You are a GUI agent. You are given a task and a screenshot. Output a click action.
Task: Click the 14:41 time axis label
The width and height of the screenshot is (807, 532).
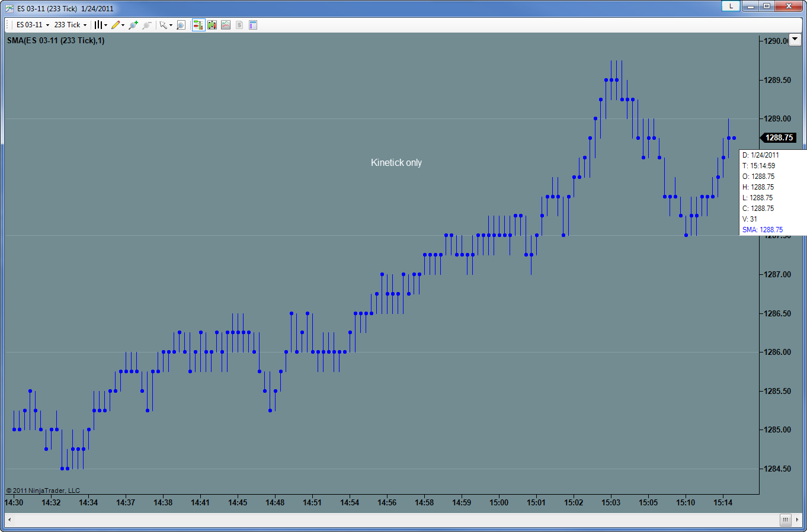[x=200, y=502]
